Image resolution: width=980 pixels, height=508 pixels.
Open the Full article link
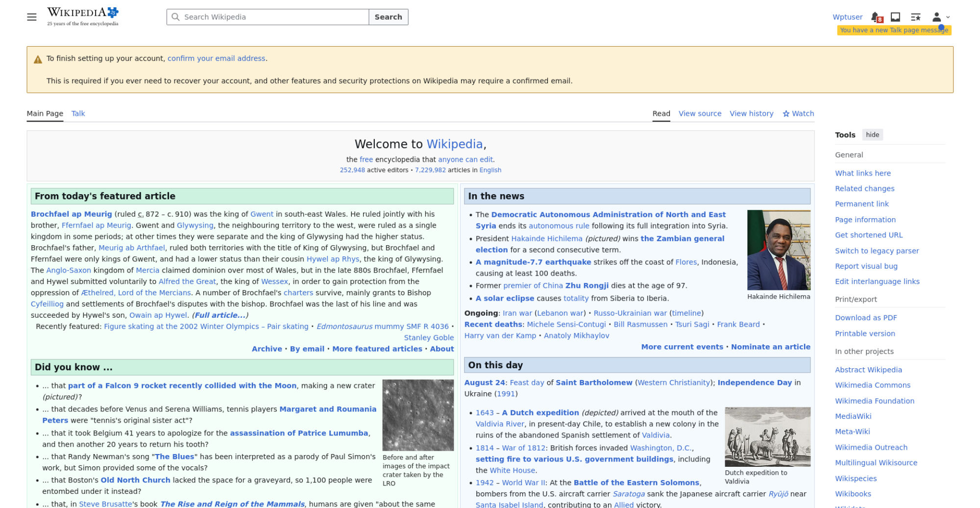(220, 315)
